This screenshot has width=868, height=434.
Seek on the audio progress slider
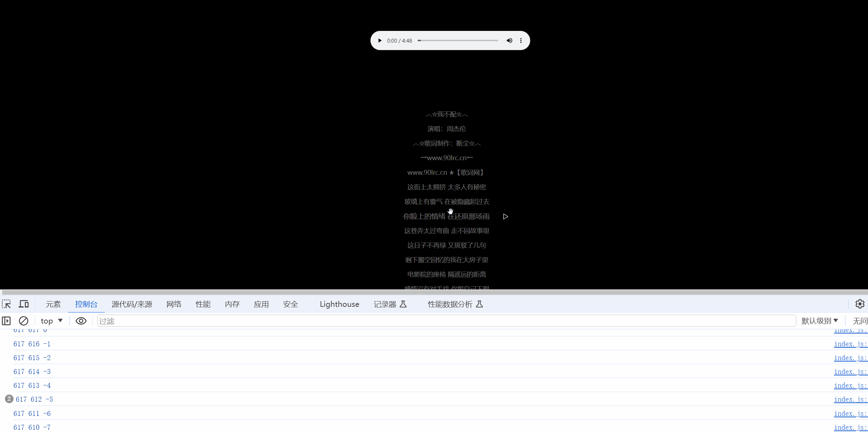click(458, 40)
